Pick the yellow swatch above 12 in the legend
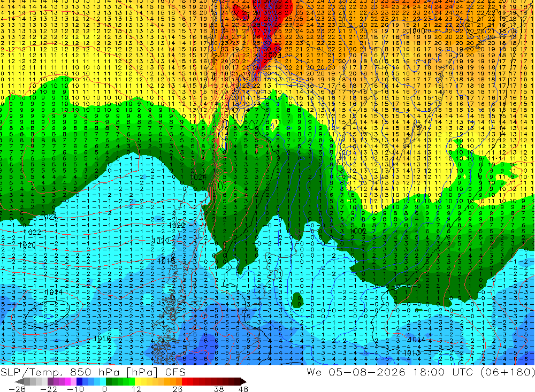 point(138,381)
